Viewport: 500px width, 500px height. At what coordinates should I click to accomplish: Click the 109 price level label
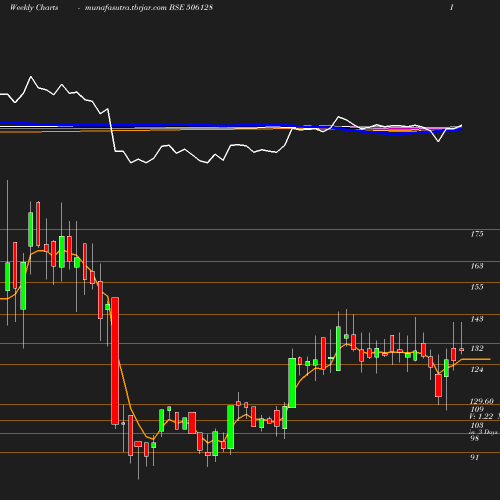477,409
